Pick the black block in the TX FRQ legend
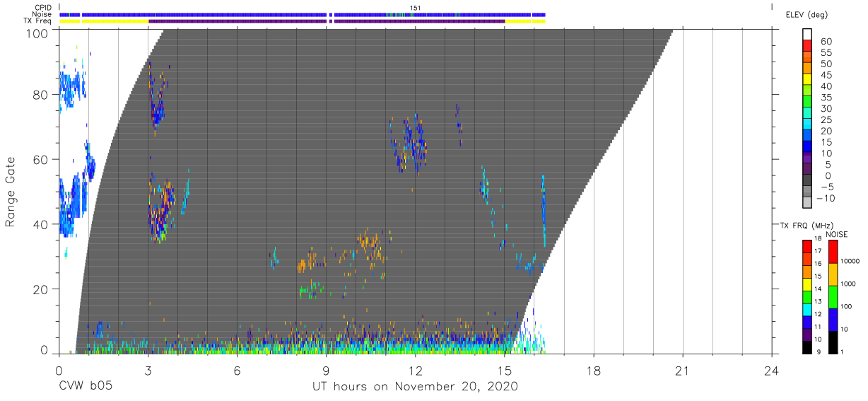 coord(807,347)
